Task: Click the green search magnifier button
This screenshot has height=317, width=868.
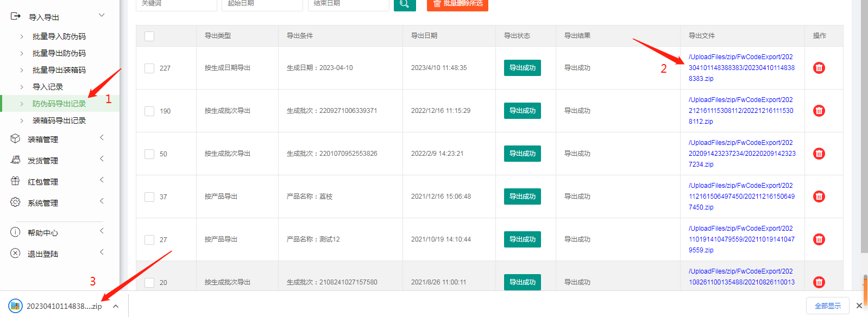Action: [404, 4]
